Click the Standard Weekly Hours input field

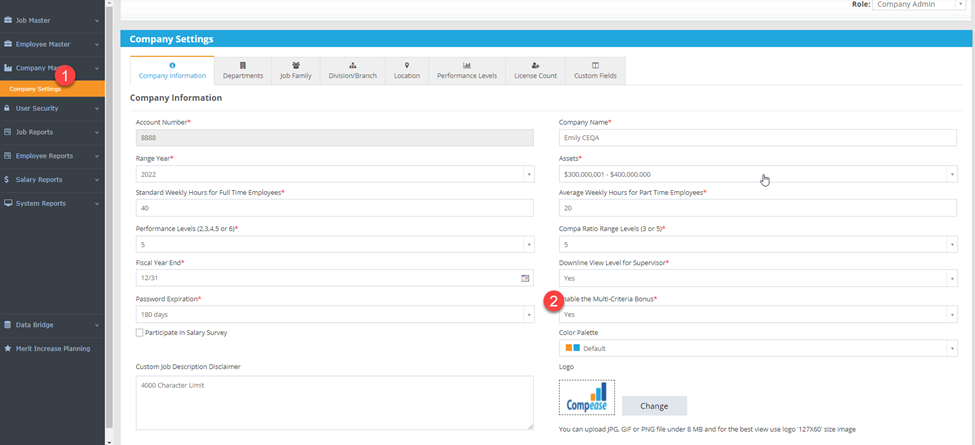tap(335, 208)
